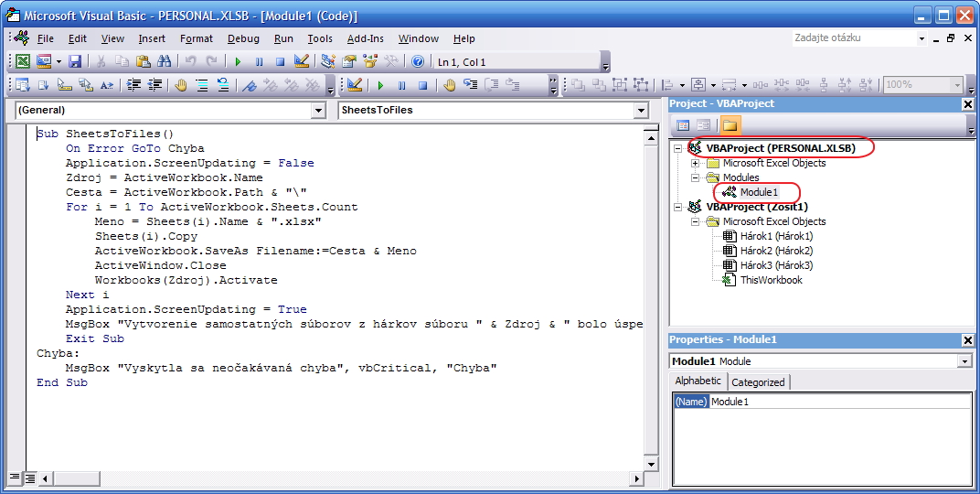Click the Step Into debug icon
980x494 pixels.
(x=471, y=85)
